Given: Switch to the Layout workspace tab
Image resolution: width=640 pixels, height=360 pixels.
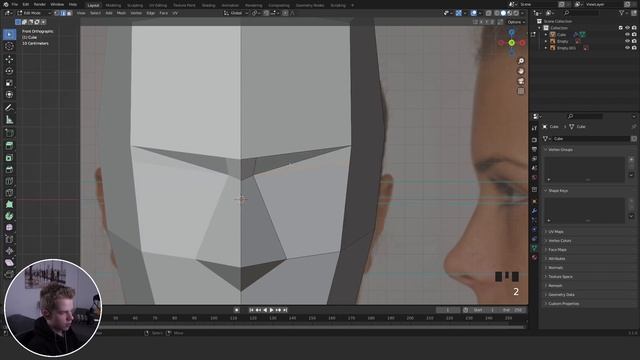Looking at the screenshot, I should pyautogui.click(x=93, y=5).
